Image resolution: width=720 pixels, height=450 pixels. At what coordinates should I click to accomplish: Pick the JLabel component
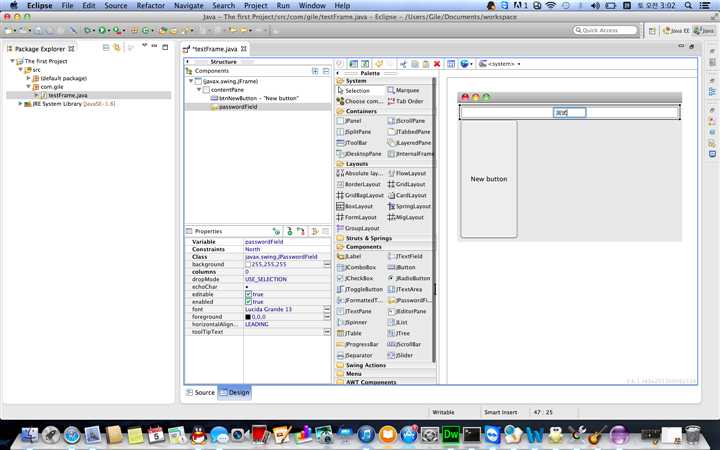[349, 257]
